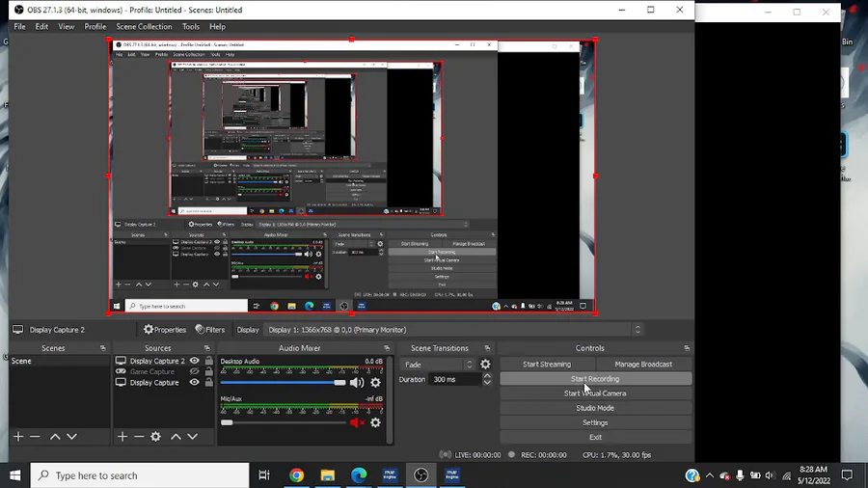Click Exit button in Controls

(595, 437)
